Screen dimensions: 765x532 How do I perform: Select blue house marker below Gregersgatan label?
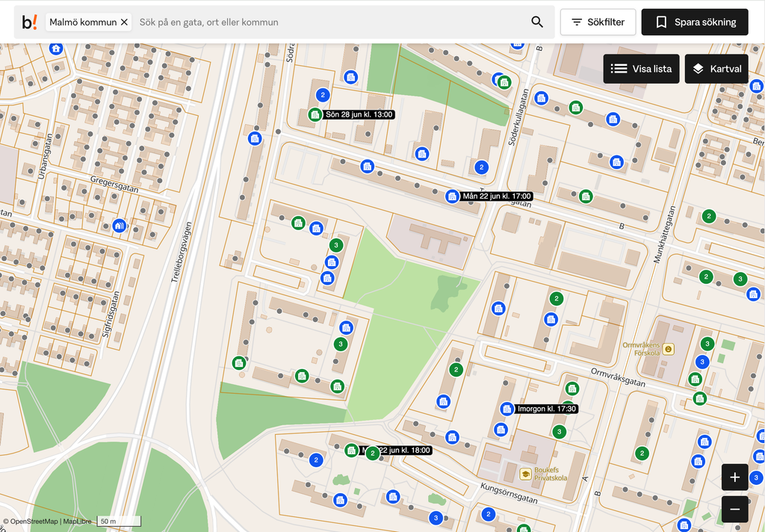(119, 226)
